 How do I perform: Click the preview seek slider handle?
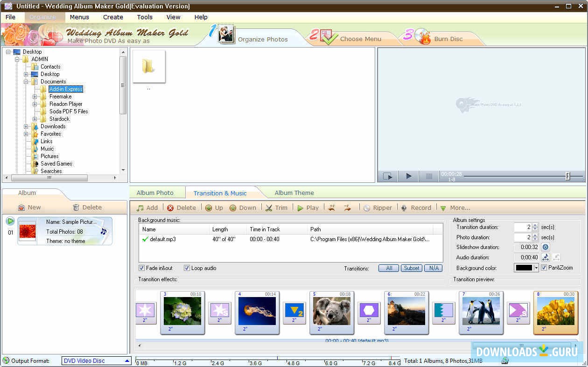click(x=567, y=176)
